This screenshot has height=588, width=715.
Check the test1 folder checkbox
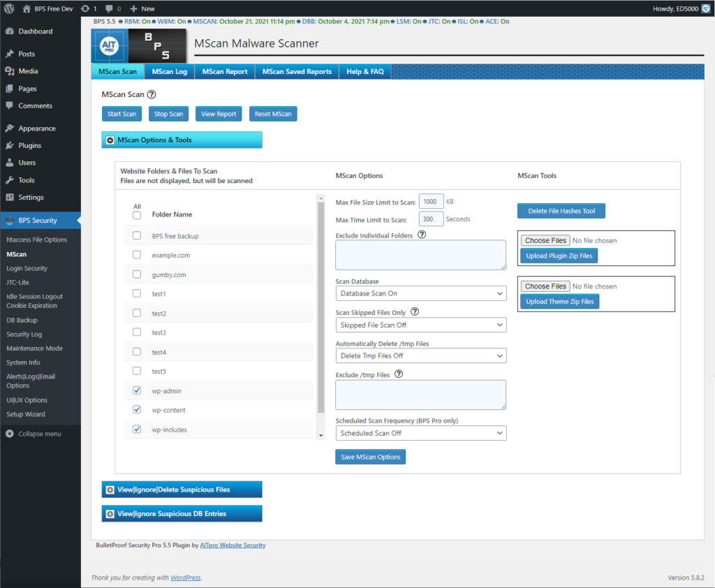point(137,294)
